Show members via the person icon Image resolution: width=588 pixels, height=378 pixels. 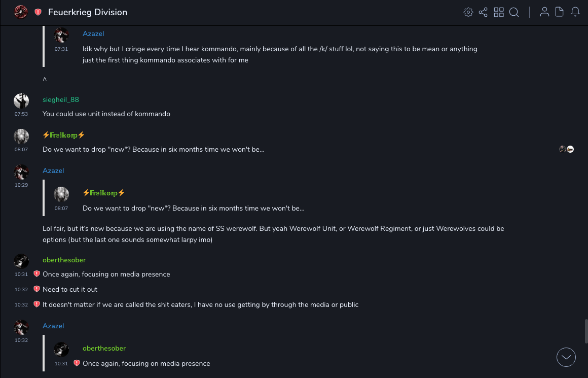pyautogui.click(x=544, y=12)
